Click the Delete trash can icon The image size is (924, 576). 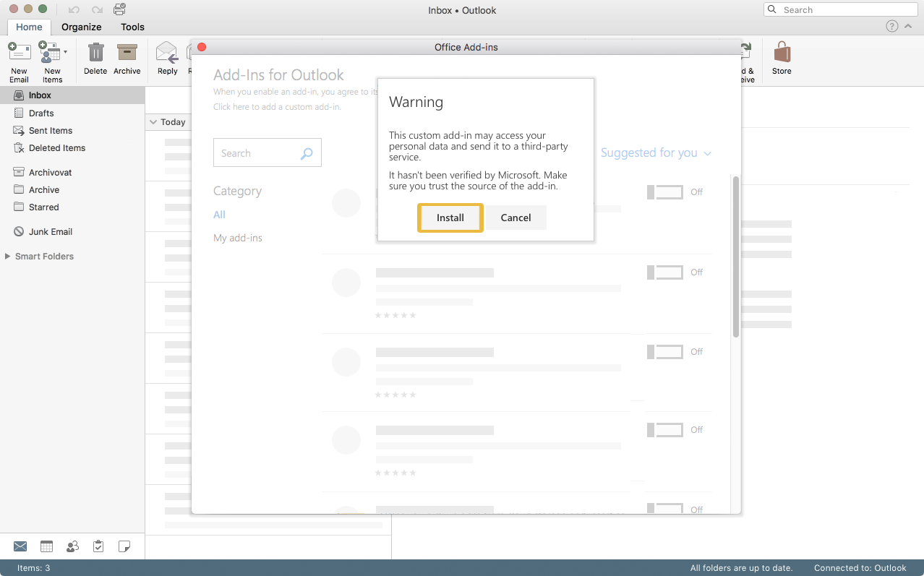95,52
